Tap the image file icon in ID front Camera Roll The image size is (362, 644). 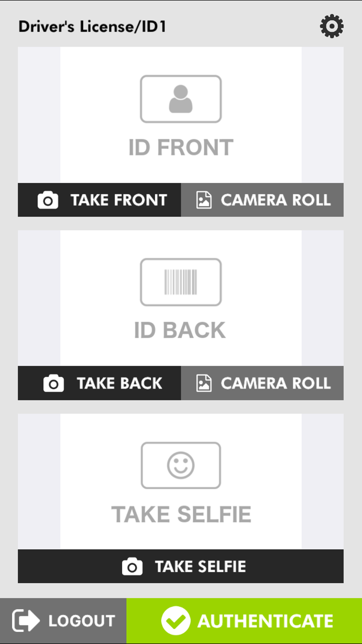(x=204, y=200)
